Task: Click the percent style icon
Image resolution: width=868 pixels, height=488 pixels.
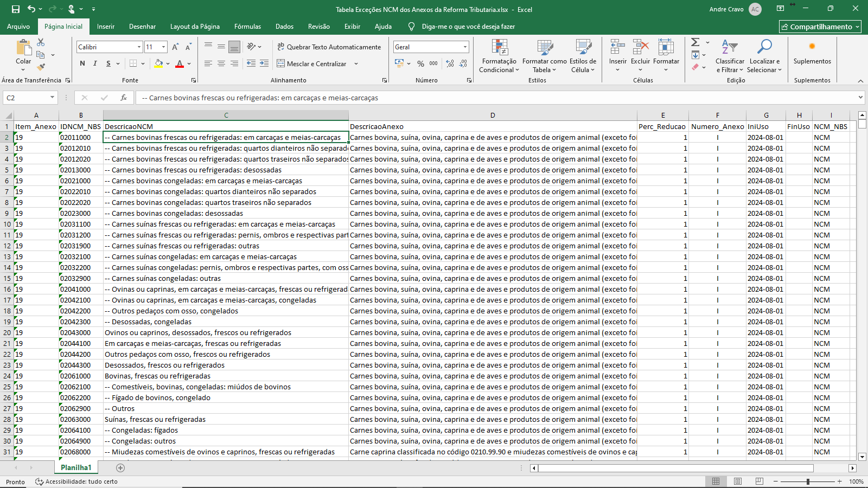Action: (x=420, y=64)
